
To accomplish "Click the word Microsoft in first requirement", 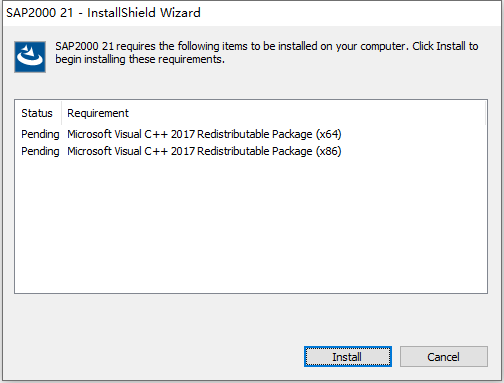I will click(89, 134).
